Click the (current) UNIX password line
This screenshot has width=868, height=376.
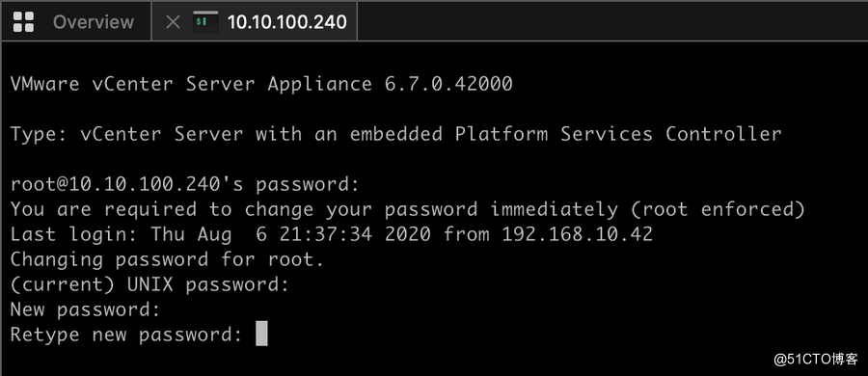(x=149, y=284)
